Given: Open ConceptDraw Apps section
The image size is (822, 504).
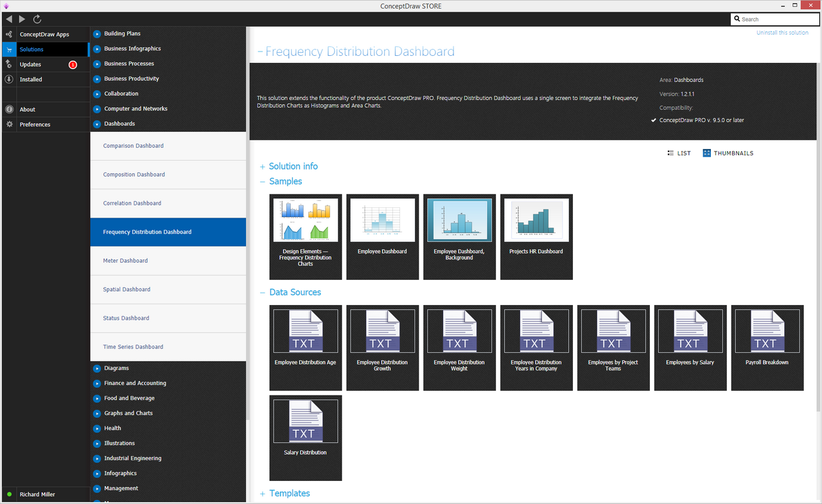Looking at the screenshot, I should click(44, 34).
